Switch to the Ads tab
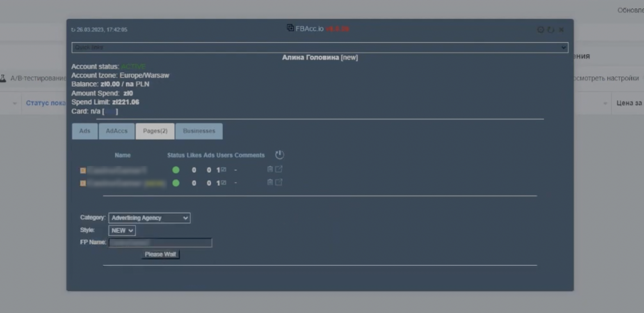 click(84, 131)
